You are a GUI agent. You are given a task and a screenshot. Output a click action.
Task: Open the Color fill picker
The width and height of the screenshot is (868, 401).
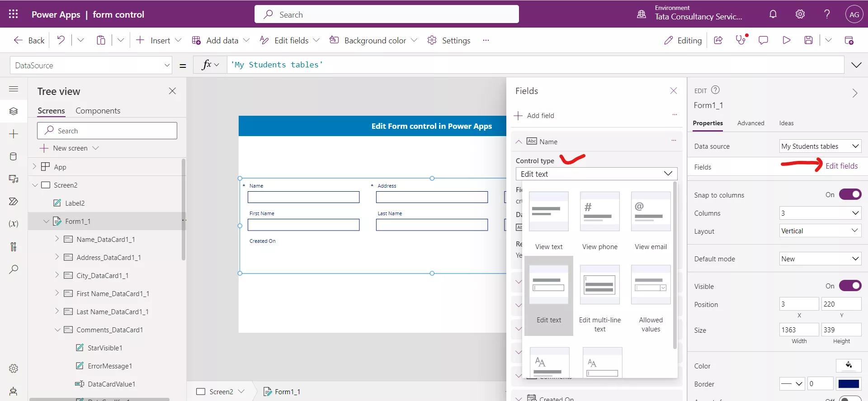tap(849, 365)
